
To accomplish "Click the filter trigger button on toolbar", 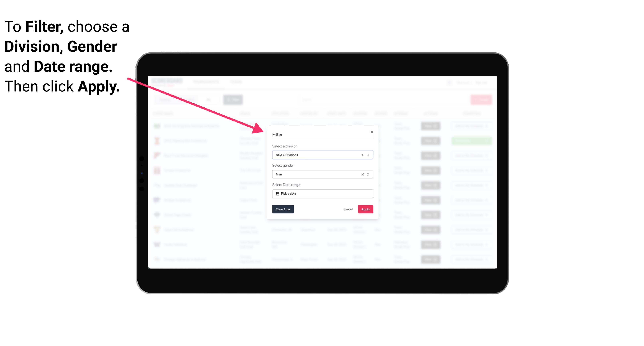I will pyautogui.click(x=234, y=100).
